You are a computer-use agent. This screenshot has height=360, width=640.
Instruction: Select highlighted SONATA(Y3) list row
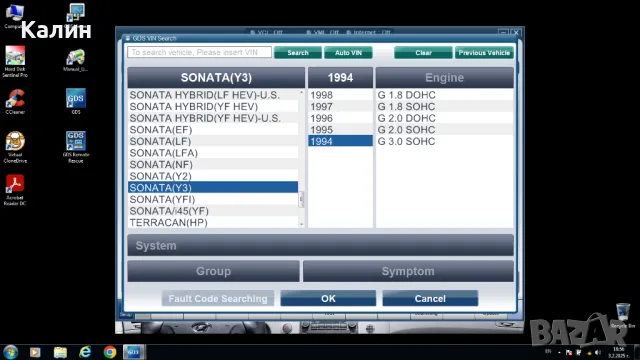(213, 187)
